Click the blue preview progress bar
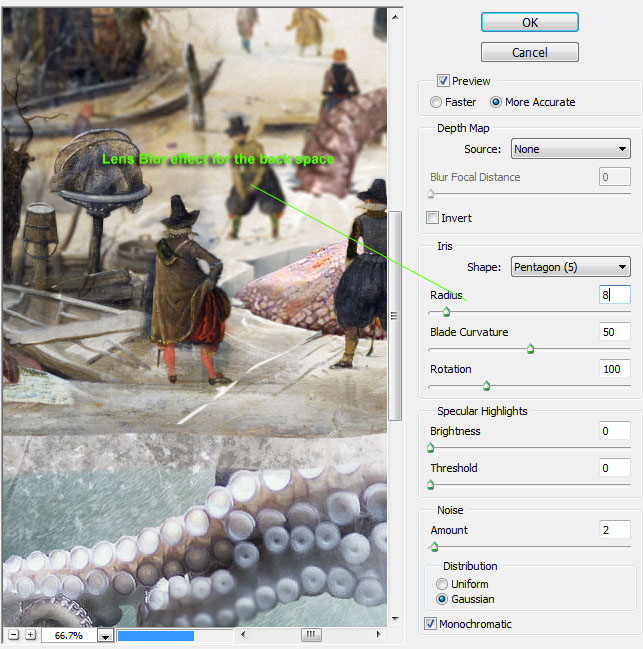Viewport: 643px width, 649px height. click(x=156, y=635)
